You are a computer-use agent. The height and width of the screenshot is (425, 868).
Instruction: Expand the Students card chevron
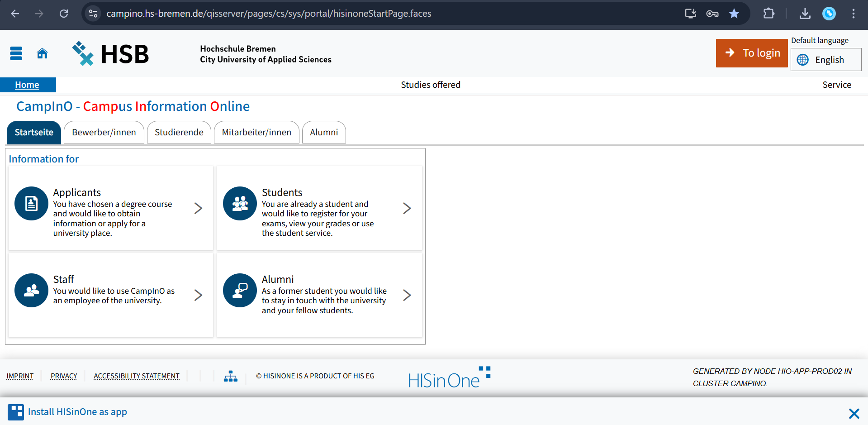point(407,208)
